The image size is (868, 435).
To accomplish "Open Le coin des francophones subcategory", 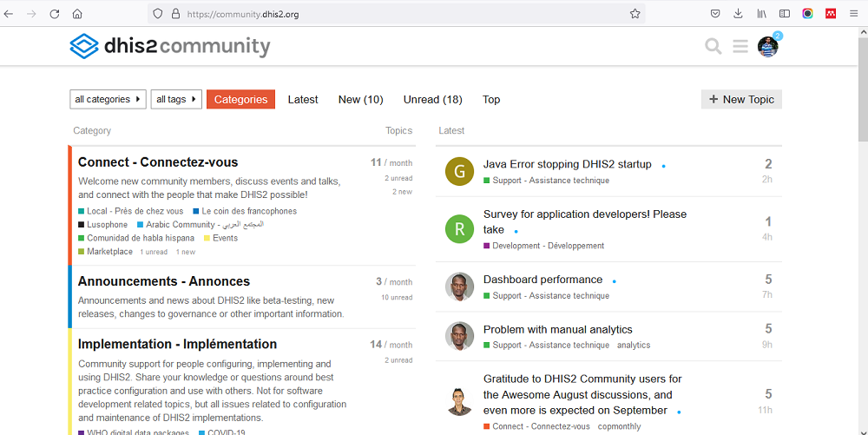I will (245, 211).
